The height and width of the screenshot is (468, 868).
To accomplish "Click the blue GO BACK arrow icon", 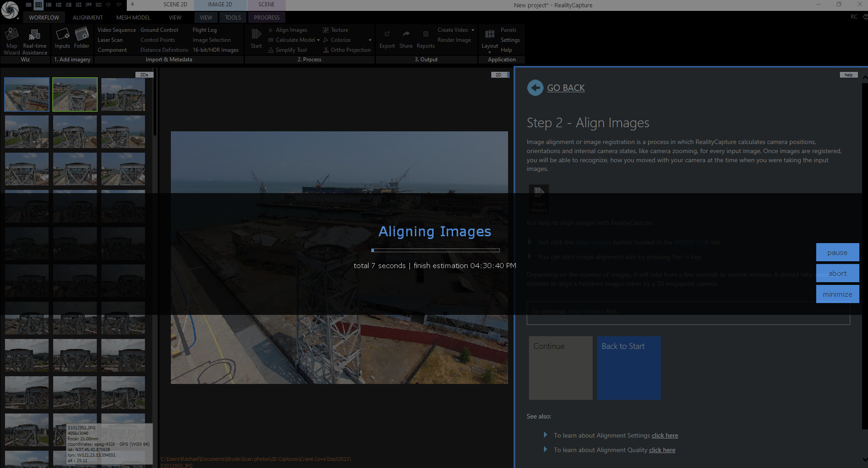I will (x=535, y=88).
